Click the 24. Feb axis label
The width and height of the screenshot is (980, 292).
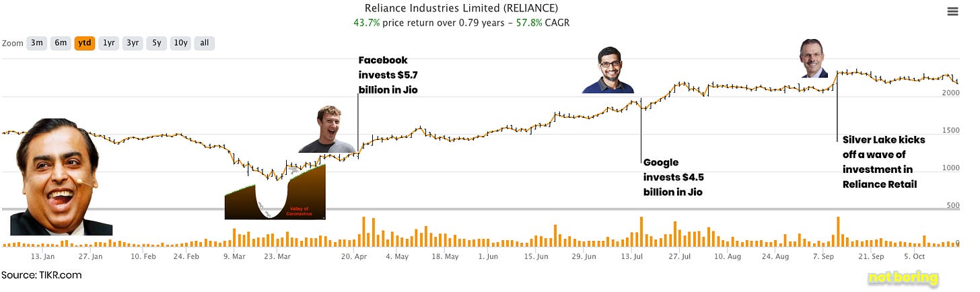click(x=186, y=256)
